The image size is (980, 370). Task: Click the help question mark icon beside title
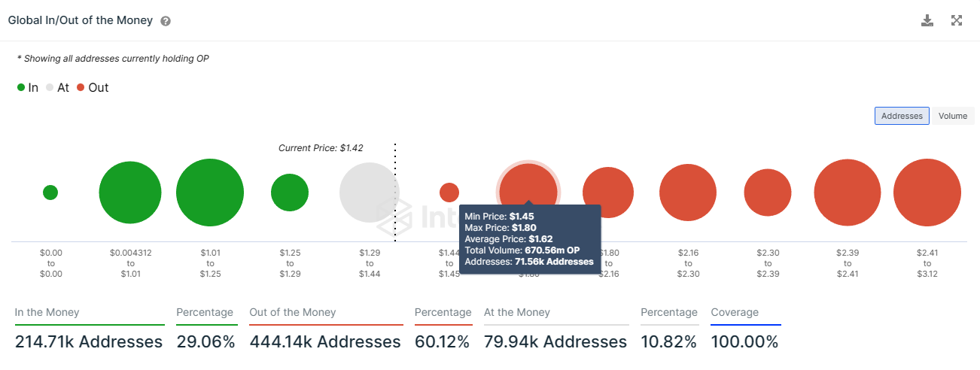pyautogui.click(x=166, y=21)
